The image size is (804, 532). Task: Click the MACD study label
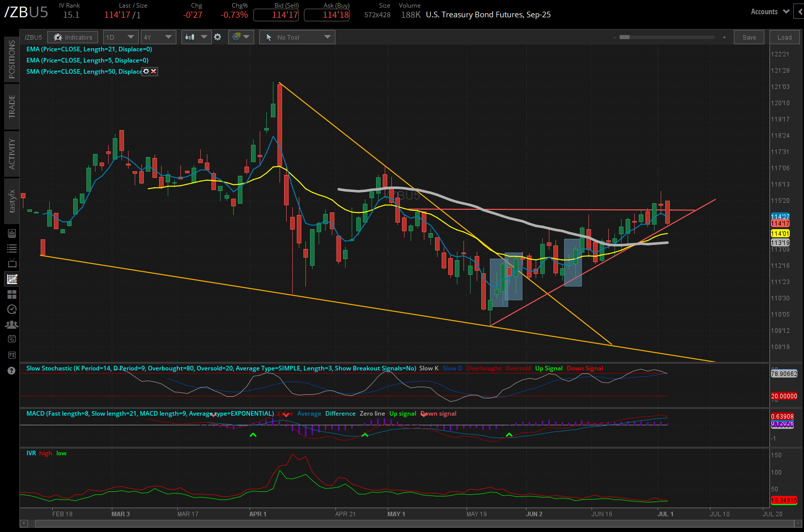(150, 414)
